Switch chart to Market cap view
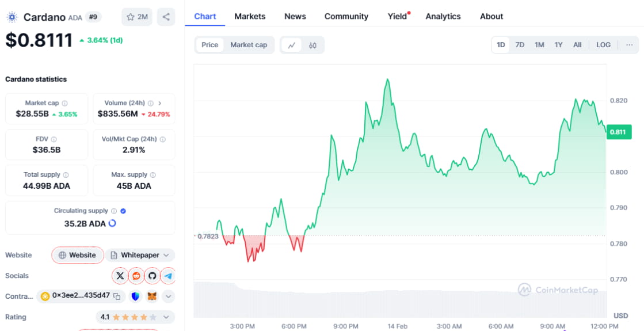The height and width of the screenshot is (331, 644). [249, 45]
